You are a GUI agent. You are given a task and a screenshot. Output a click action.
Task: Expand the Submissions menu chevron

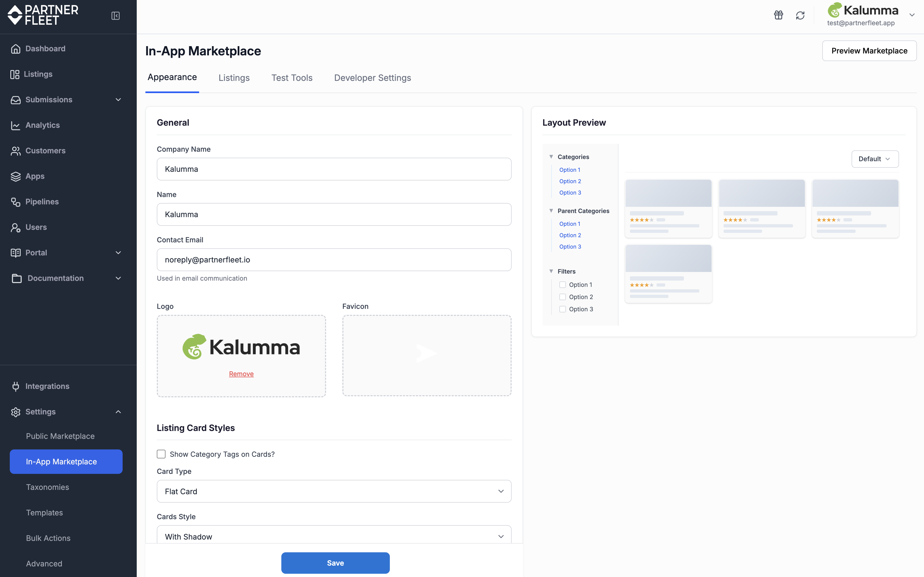click(118, 100)
